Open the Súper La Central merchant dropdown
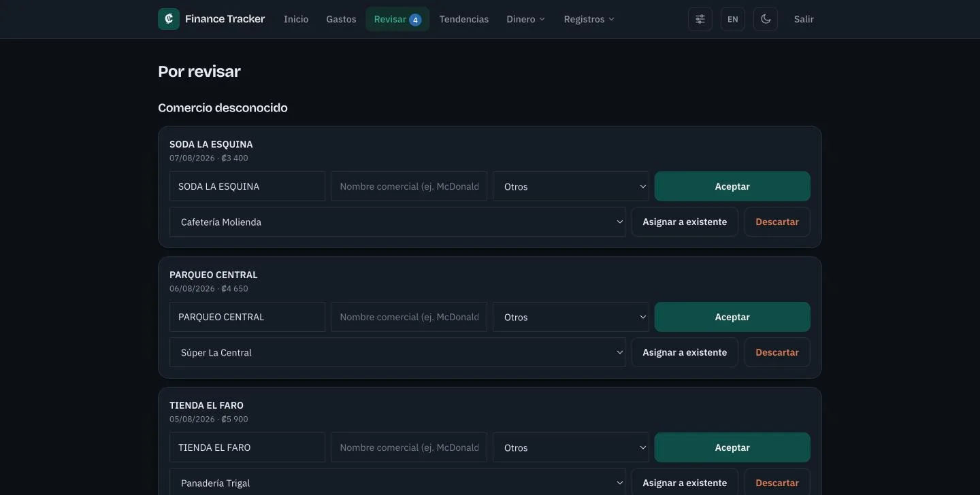The image size is (980, 495). 397,352
